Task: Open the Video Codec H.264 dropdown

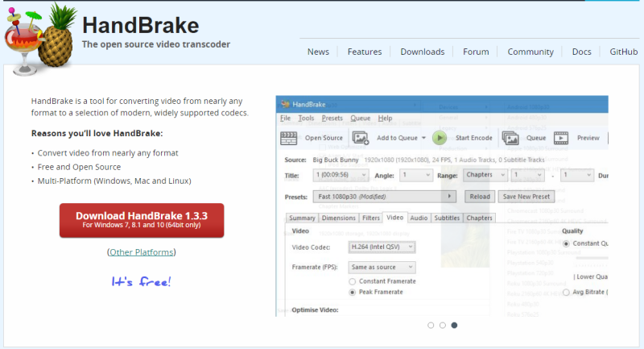Action: pos(382,247)
